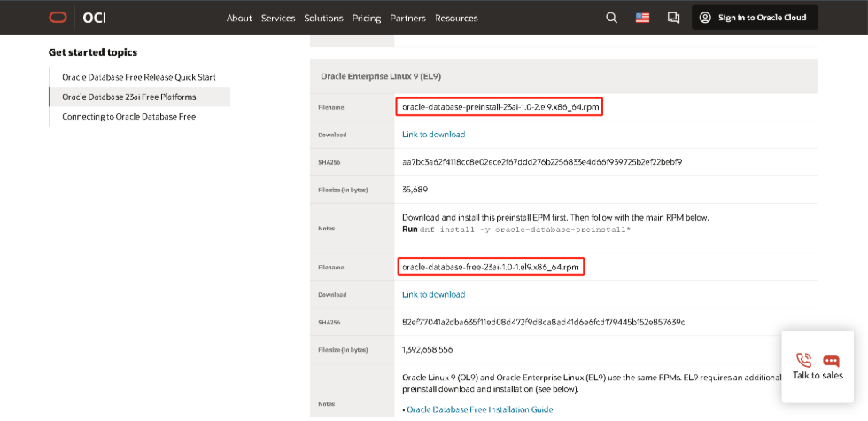This screenshot has height=421, width=868.
Task: Open the Partners menu
Action: coord(408,19)
